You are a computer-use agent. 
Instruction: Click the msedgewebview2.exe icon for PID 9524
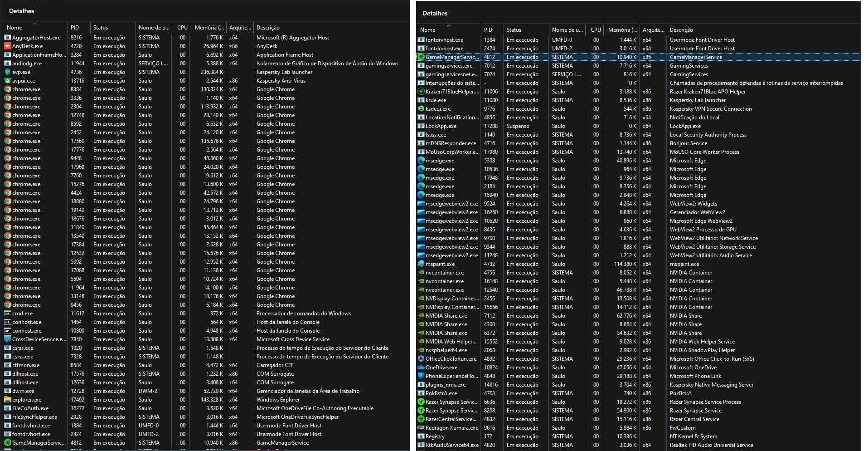[x=421, y=204]
